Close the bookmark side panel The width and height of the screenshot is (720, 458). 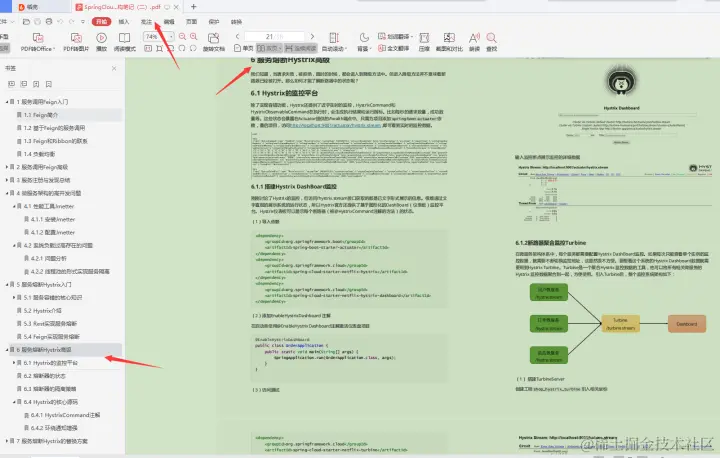point(114,68)
